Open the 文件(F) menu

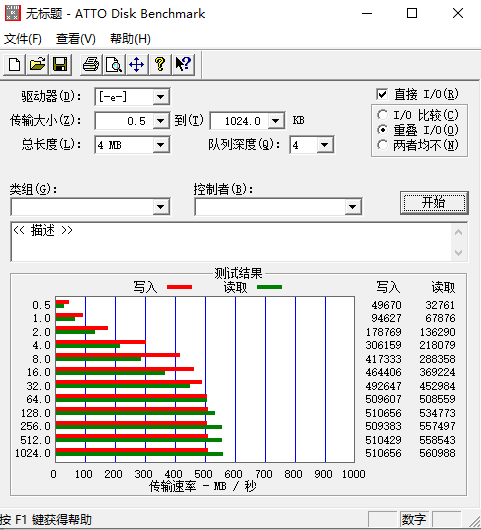point(23,39)
